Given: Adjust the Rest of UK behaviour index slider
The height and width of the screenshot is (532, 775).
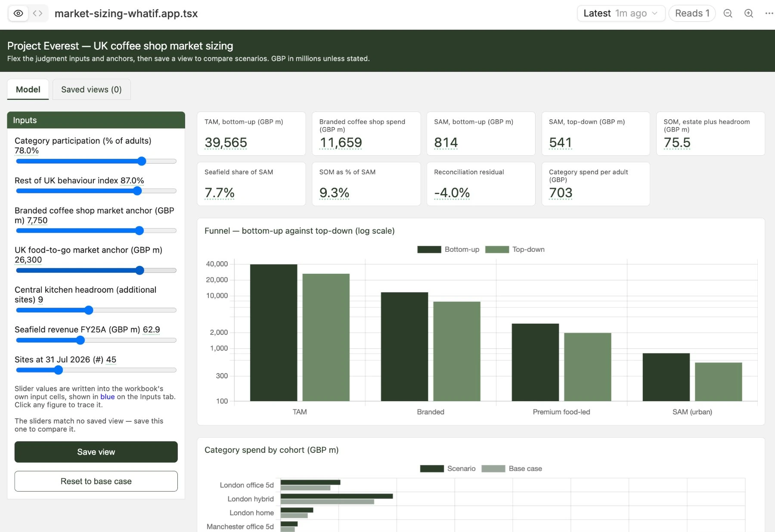Looking at the screenshot, I should [96, 191].
